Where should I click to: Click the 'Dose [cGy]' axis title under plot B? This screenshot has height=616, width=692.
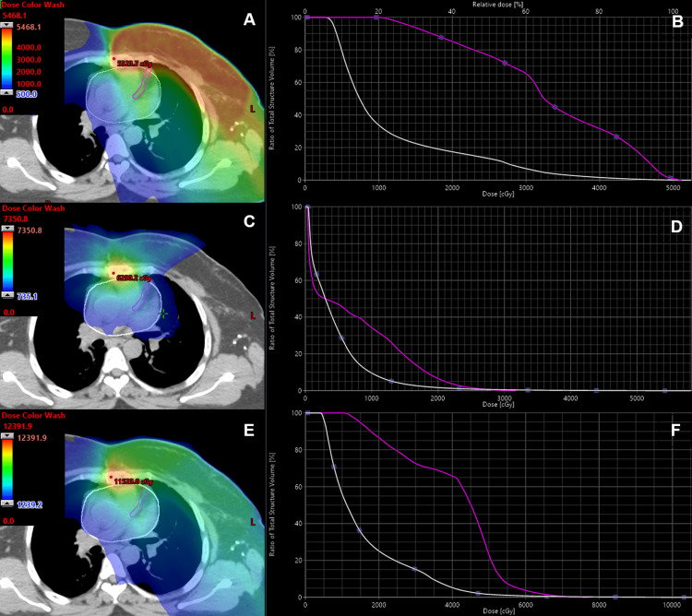[498, 194]
